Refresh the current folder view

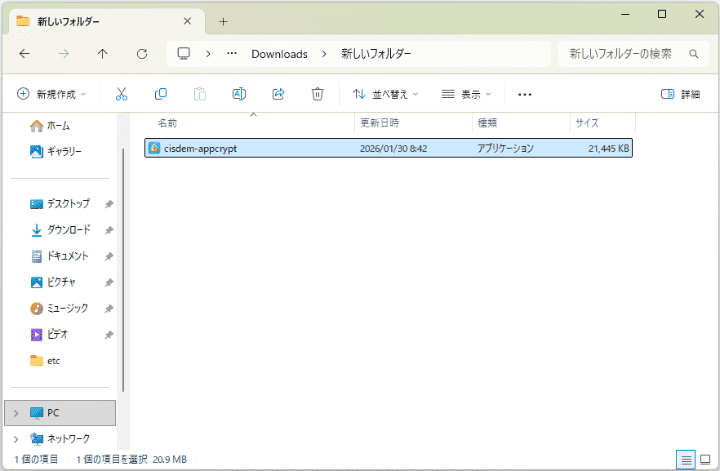click(141, 54)
